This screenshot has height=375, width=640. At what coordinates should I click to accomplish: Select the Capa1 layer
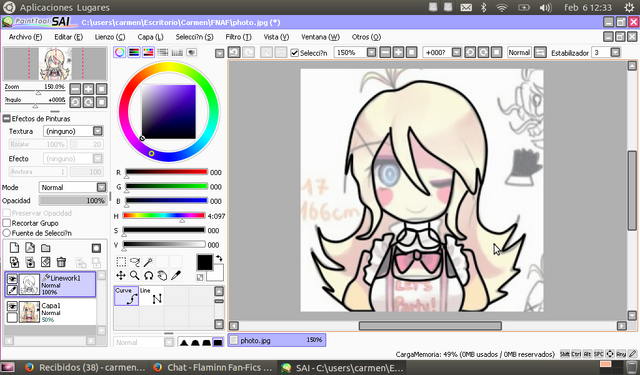coord(51,312)
